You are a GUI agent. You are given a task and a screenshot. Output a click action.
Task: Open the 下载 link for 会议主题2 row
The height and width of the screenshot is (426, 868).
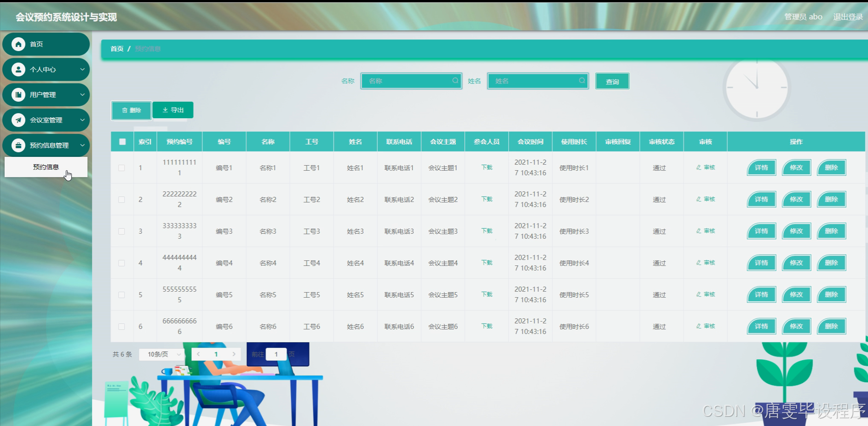[x=486, y=199]
